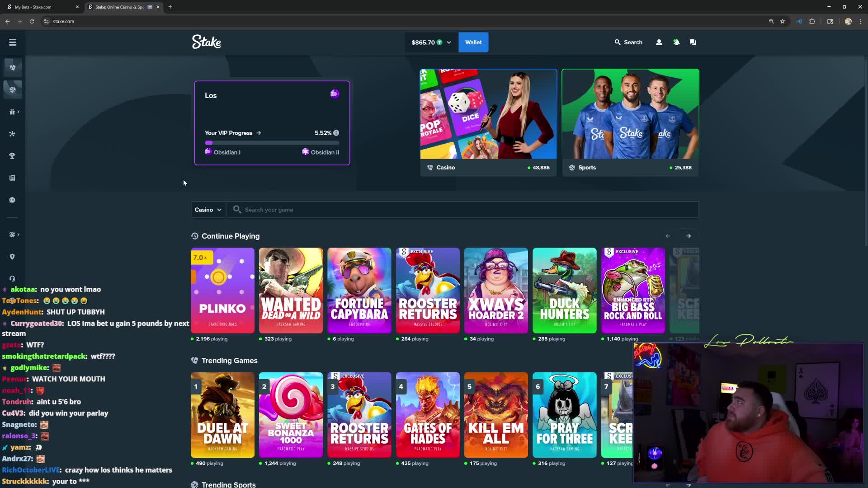Open the user profile icon
868x488 pixels.
coord(659,42)
